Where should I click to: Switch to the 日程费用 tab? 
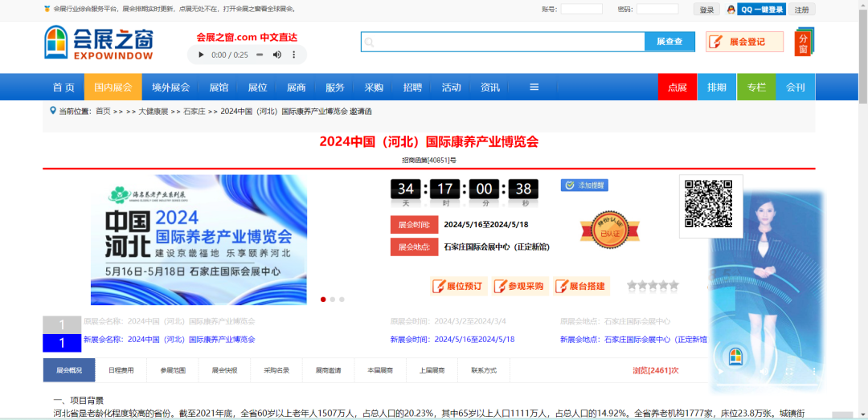pyautogui.click(x=121, y=370)
